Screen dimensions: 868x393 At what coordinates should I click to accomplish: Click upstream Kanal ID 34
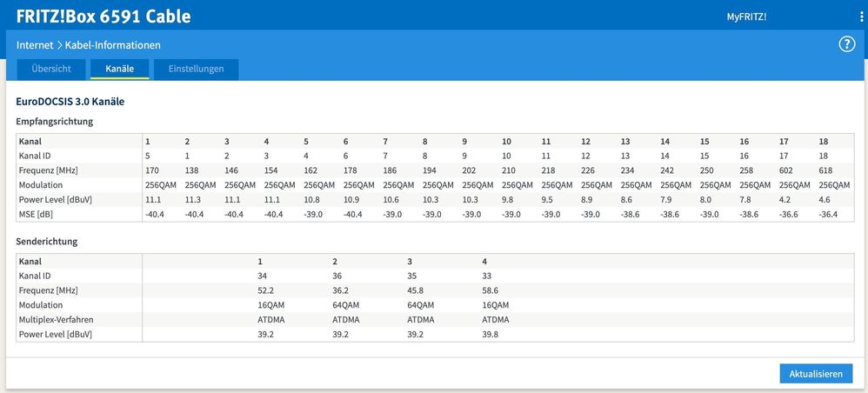tap(262, 276)
